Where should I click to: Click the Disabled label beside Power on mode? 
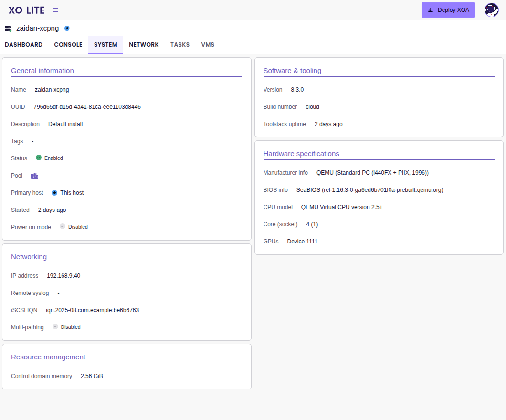pos(78,227)
